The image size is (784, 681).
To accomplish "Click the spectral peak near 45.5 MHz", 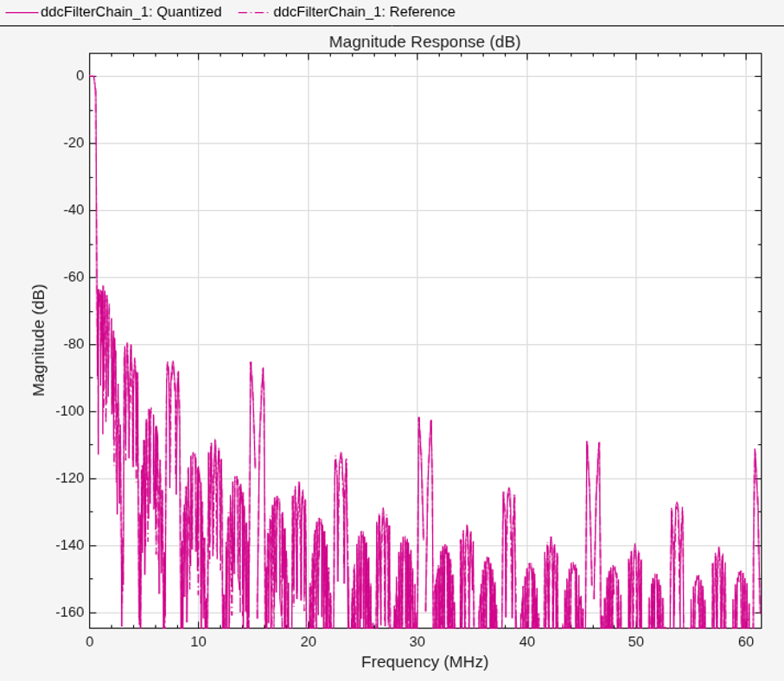I will point(587,442).
